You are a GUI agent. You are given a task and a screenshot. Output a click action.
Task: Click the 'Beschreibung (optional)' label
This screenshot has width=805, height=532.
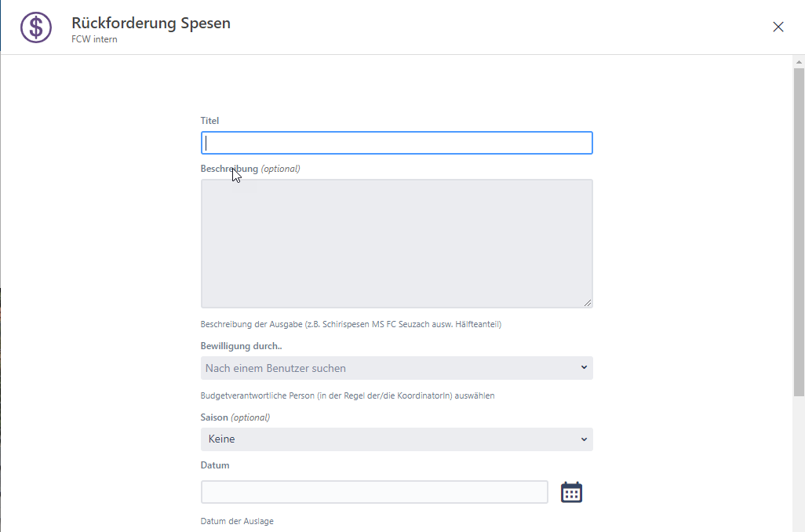point(250,169)
